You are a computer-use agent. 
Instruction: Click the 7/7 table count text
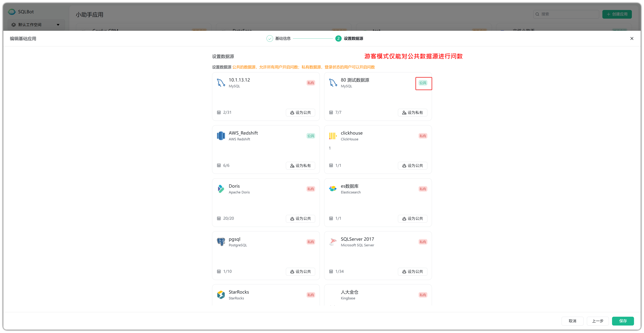coord(338,112)
